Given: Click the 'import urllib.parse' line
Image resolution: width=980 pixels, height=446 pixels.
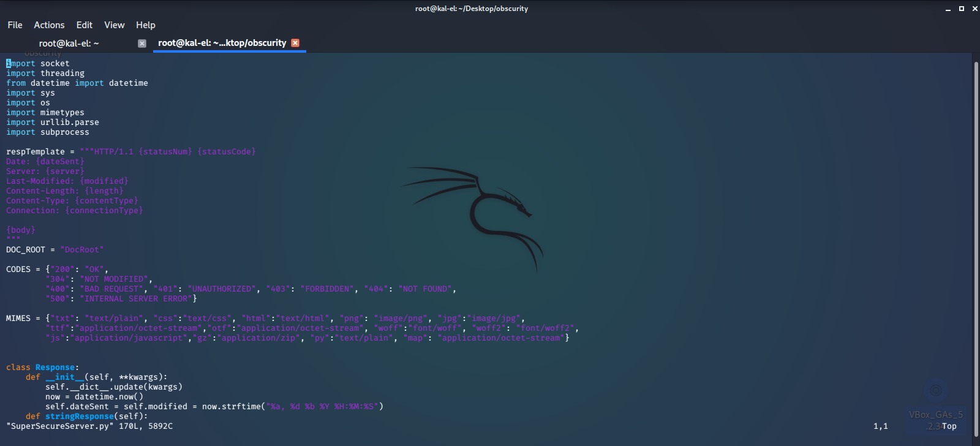Looking at the screenshot, I should coord(53,123).
